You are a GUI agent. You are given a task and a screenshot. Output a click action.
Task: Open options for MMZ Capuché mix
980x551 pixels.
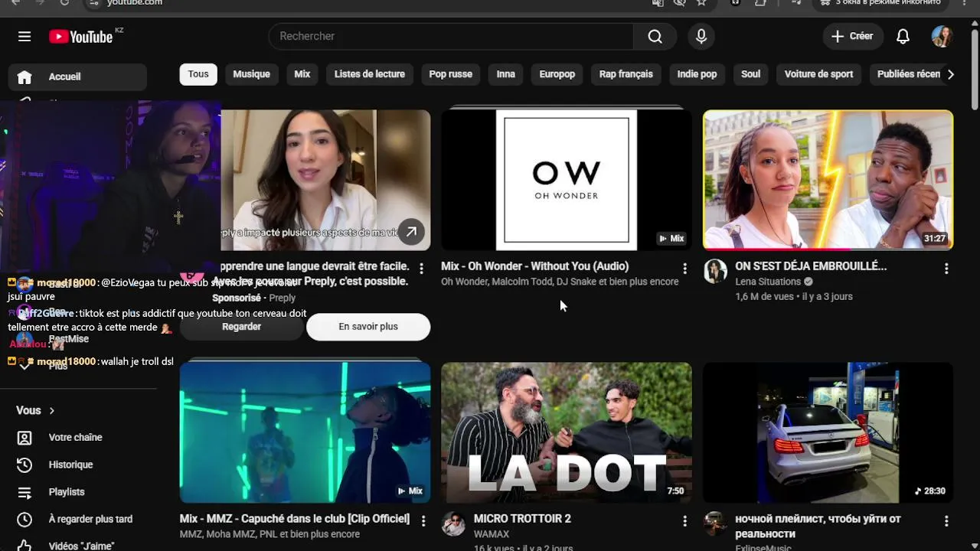tap(423, 521)
